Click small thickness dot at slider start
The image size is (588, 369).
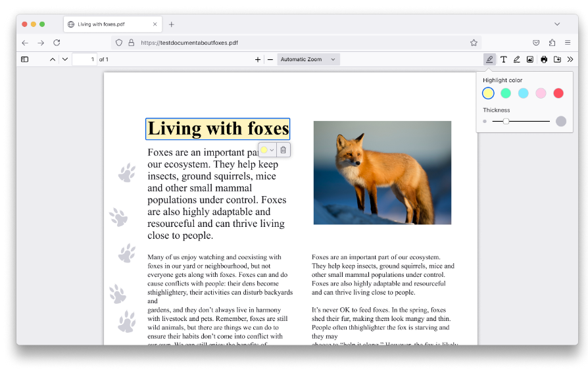coord(485,121)
